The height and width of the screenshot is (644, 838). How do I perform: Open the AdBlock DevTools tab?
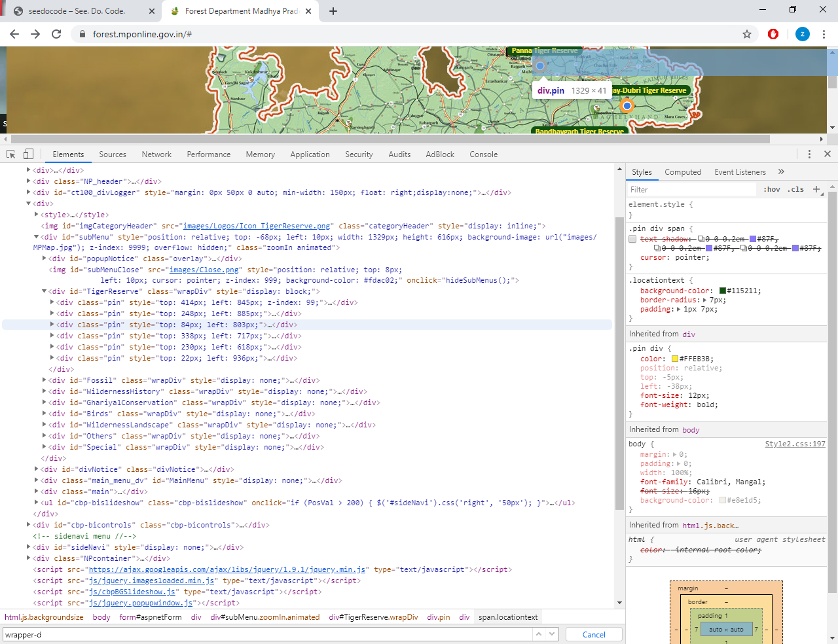(440, 154)
